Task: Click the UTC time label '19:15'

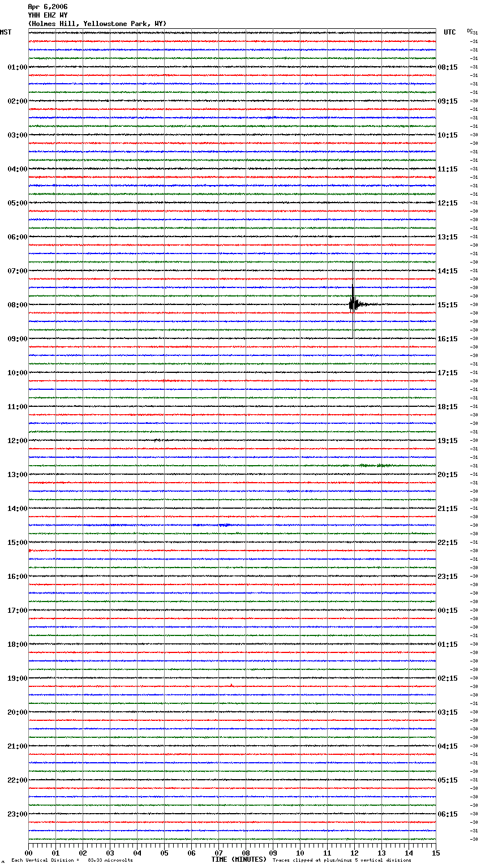Action: (448, 441)
